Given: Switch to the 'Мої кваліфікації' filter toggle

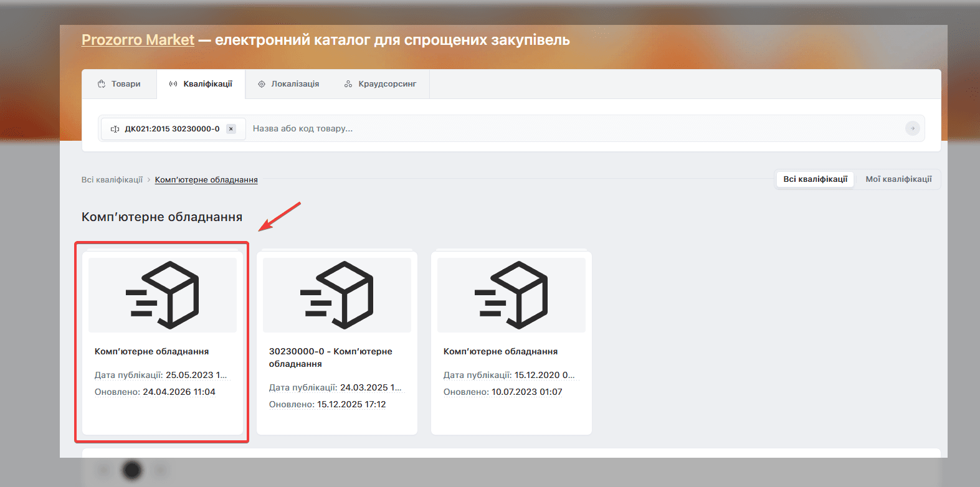Looking at the screenshot, I should click(x=898, y=179).
